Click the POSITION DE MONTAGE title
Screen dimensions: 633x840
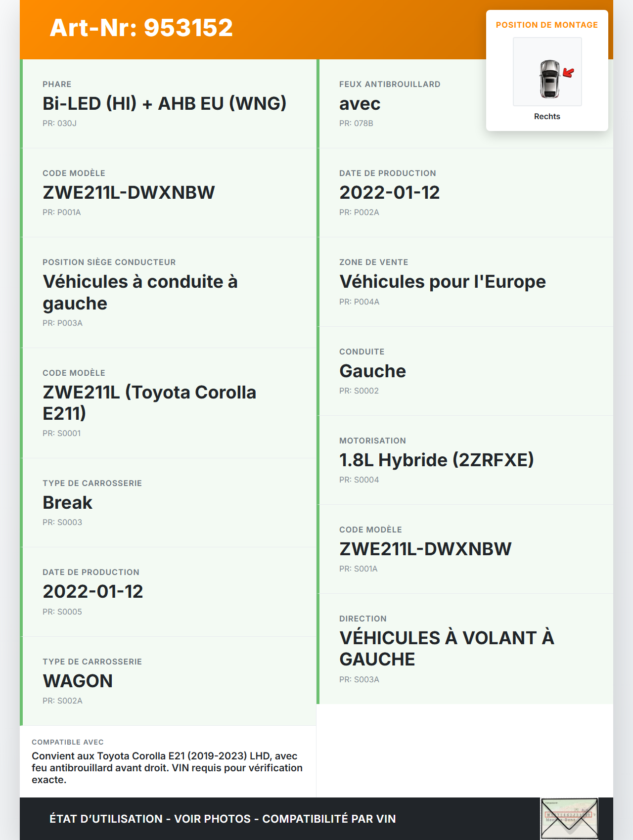547,25
